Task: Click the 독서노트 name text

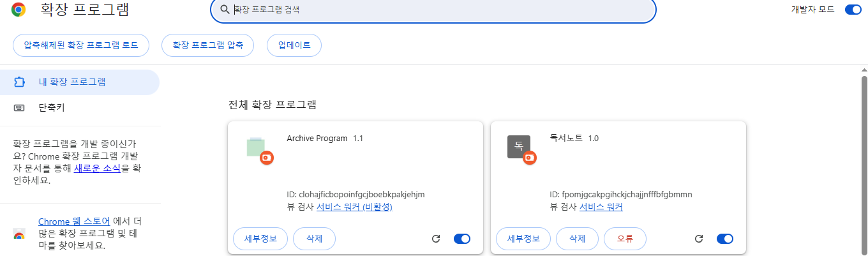Action: pos(566,138)
